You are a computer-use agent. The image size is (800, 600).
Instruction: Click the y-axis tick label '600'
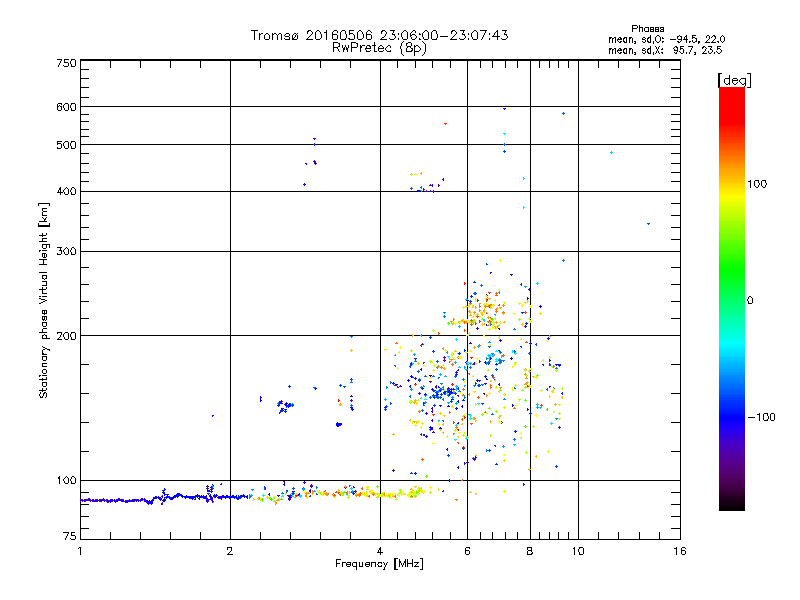tap(66, 107)
